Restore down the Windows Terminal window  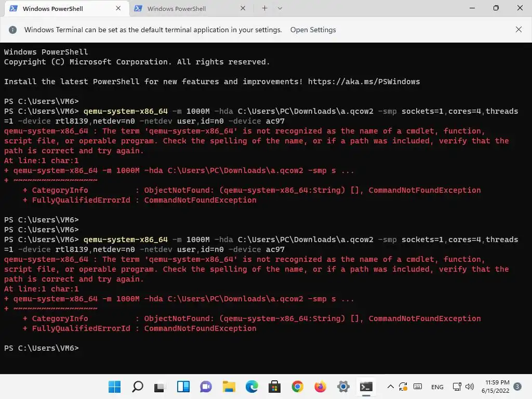pyautogui.click(x=496, y=8)
